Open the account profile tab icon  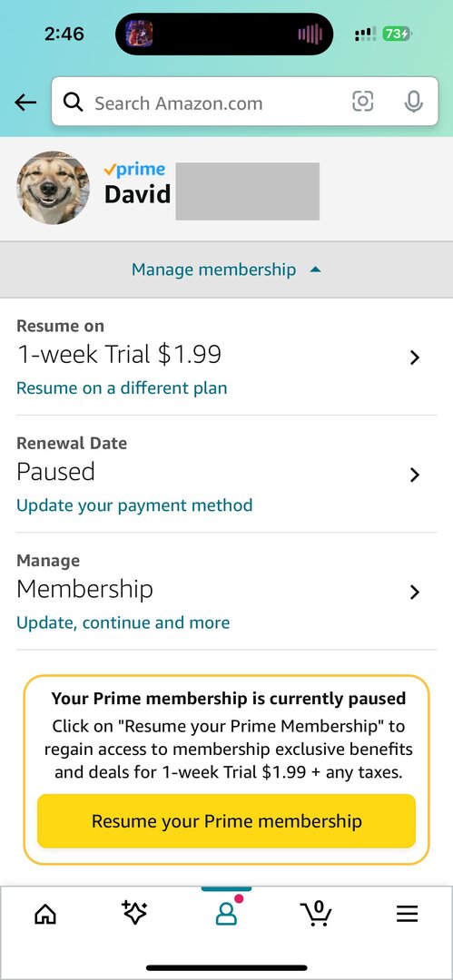click(227, 912)
